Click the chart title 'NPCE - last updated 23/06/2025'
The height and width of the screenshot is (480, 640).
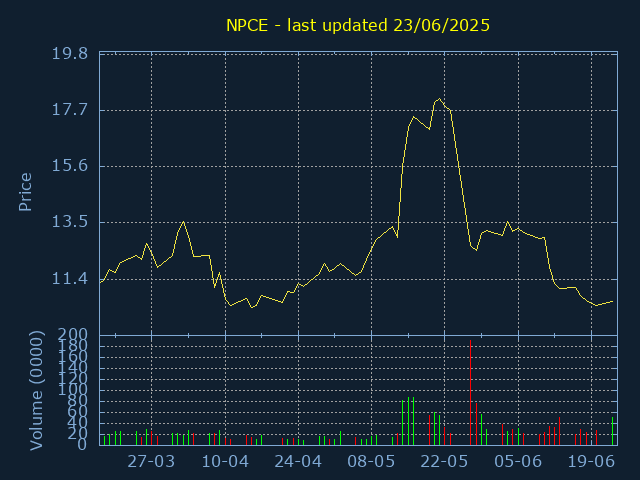pos(358,25)
